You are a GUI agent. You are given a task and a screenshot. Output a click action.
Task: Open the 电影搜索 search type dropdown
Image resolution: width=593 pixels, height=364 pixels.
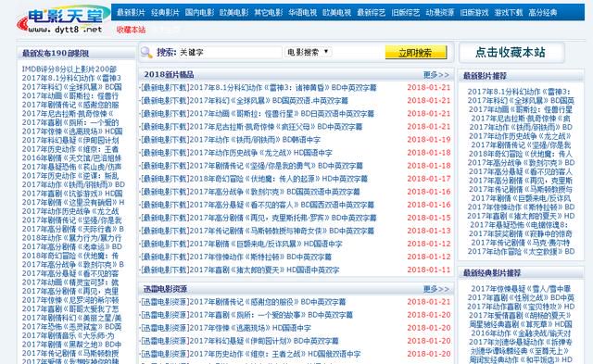click(x=309, y=52)
